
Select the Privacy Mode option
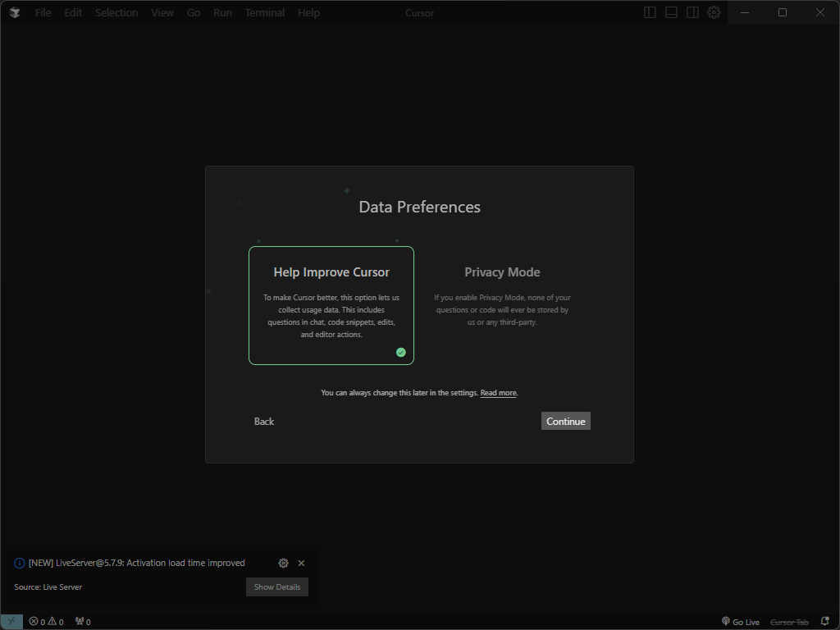[502, 305]
